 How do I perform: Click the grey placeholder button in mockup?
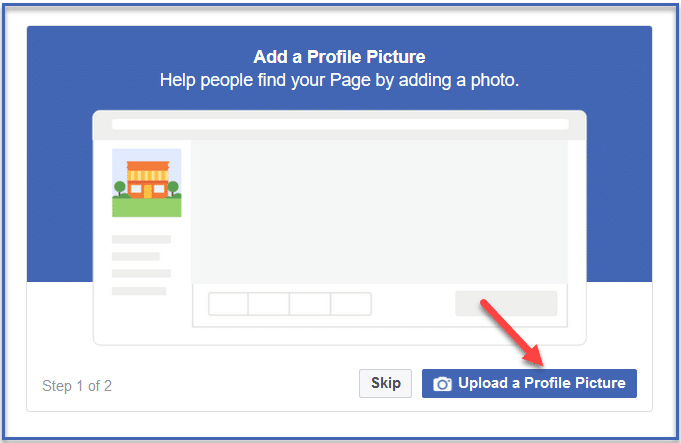pos(506,304)
